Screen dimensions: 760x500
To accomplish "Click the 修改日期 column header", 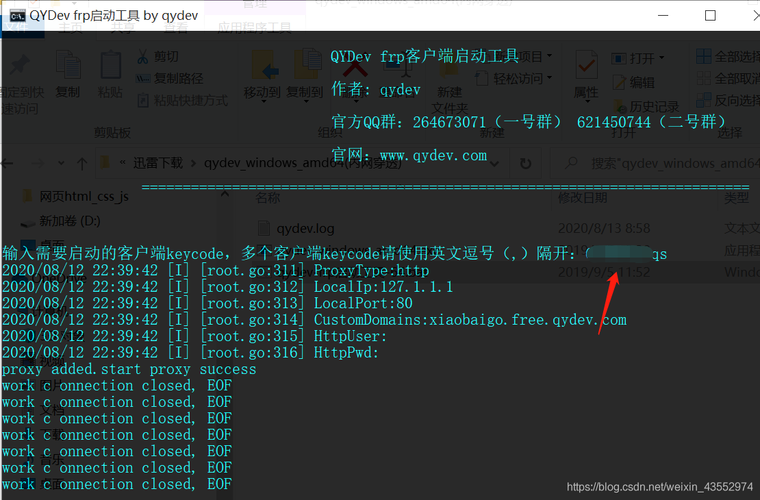I will (x=583, y=198).
